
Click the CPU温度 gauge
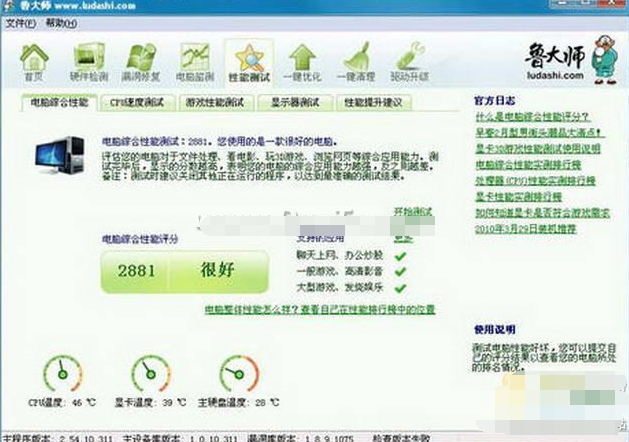point(62,374)
